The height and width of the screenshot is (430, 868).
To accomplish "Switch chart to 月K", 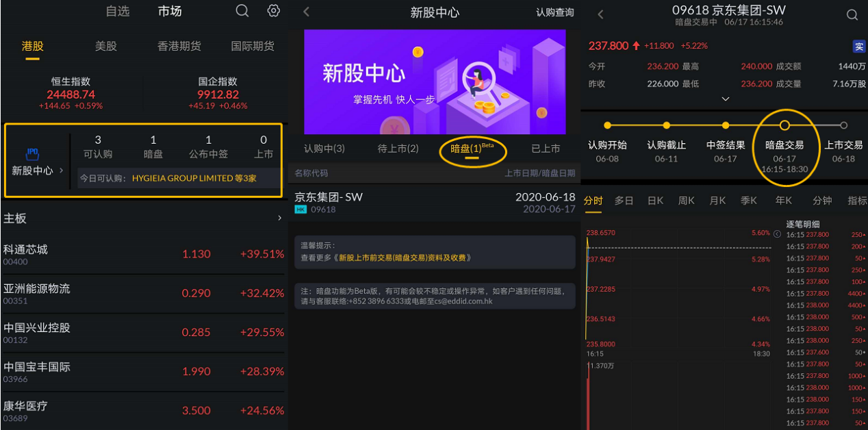I will point(717,201).
